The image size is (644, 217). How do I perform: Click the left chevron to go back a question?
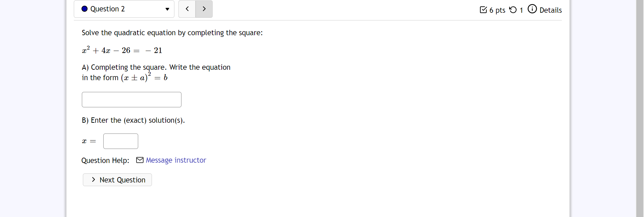point(187,9)
